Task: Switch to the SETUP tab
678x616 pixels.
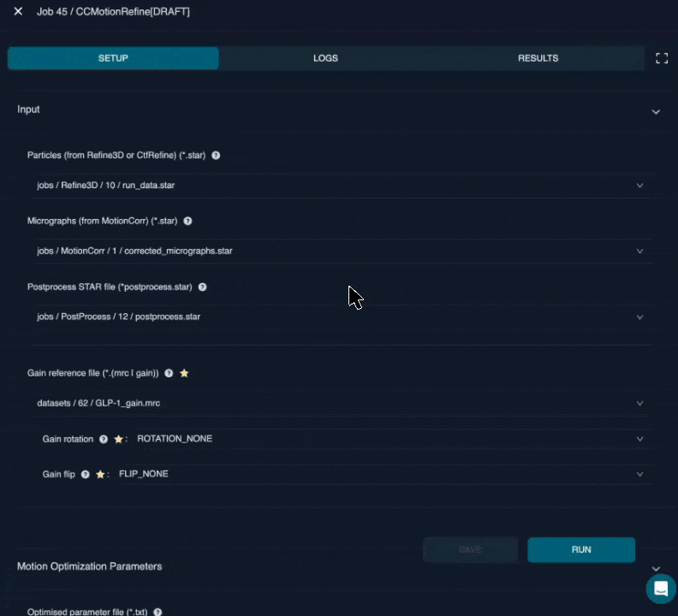Action: [x=113, y=58]
